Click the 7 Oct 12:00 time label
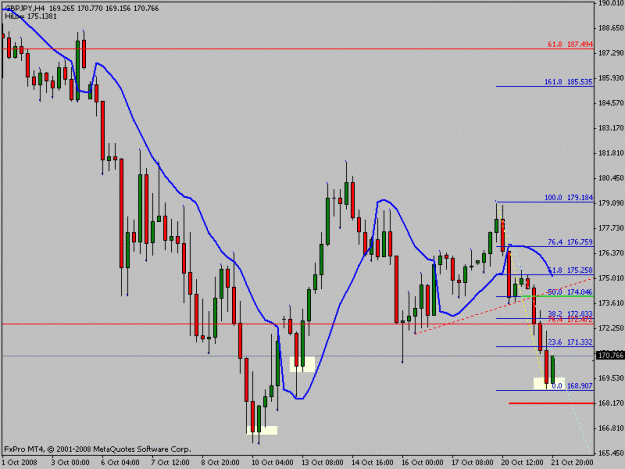Viewport: 625px width, 469px height. click(x=170, y=463)
